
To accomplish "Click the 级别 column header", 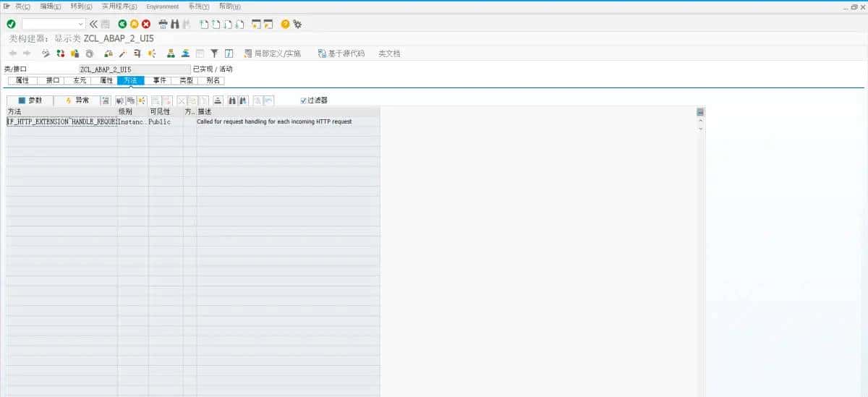I will (133, 112).
